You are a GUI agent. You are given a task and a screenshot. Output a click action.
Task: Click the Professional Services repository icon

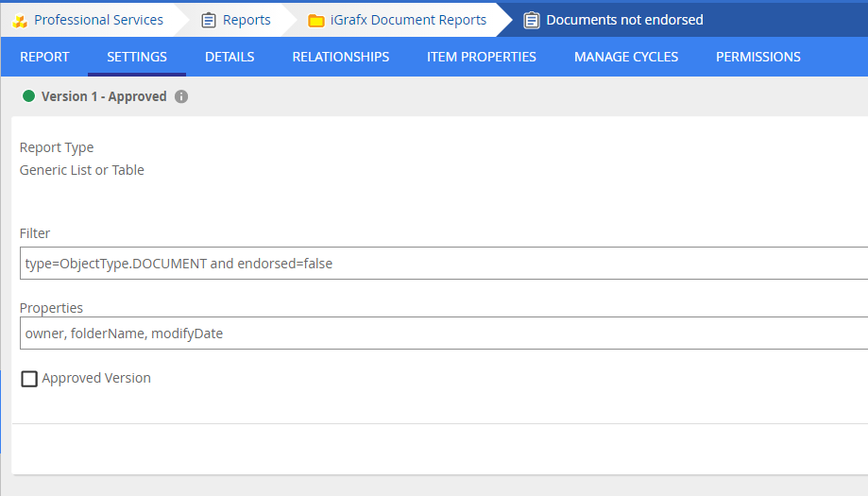20,21
